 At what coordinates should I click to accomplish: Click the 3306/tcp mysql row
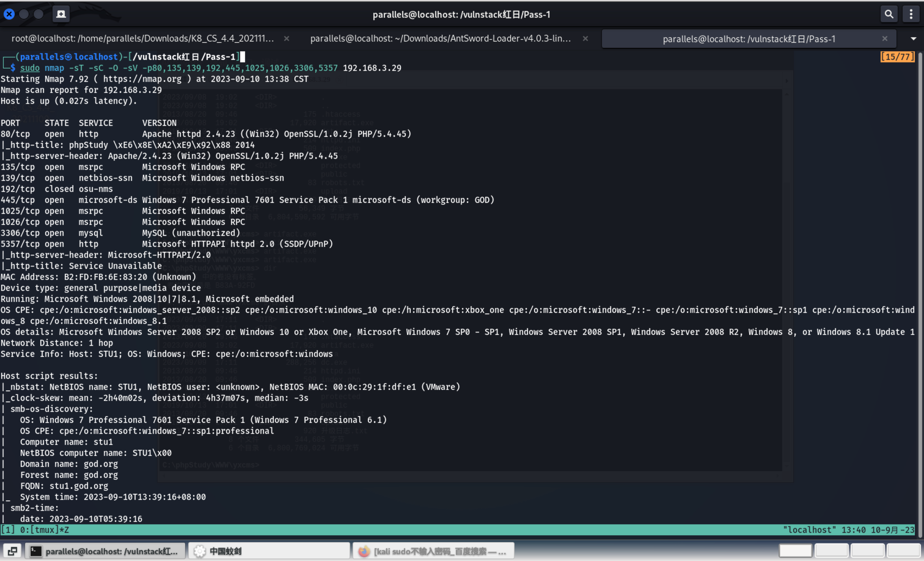tap(120, 233)
